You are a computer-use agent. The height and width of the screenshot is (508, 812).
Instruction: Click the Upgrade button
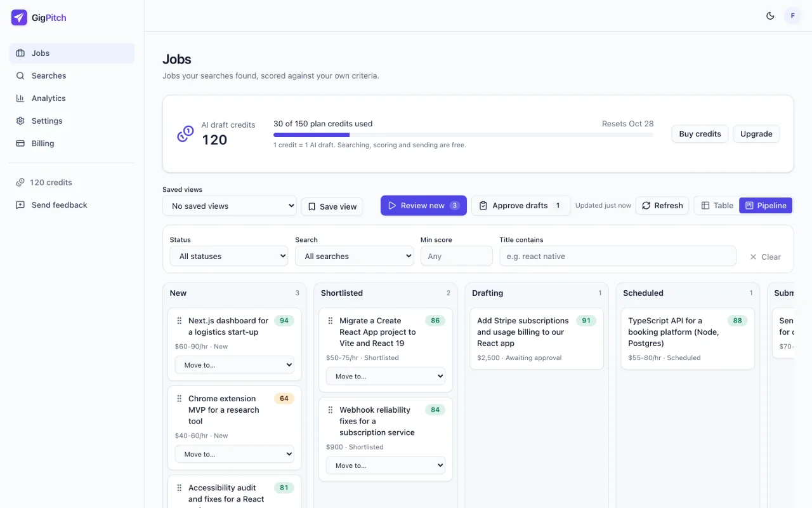756,134
